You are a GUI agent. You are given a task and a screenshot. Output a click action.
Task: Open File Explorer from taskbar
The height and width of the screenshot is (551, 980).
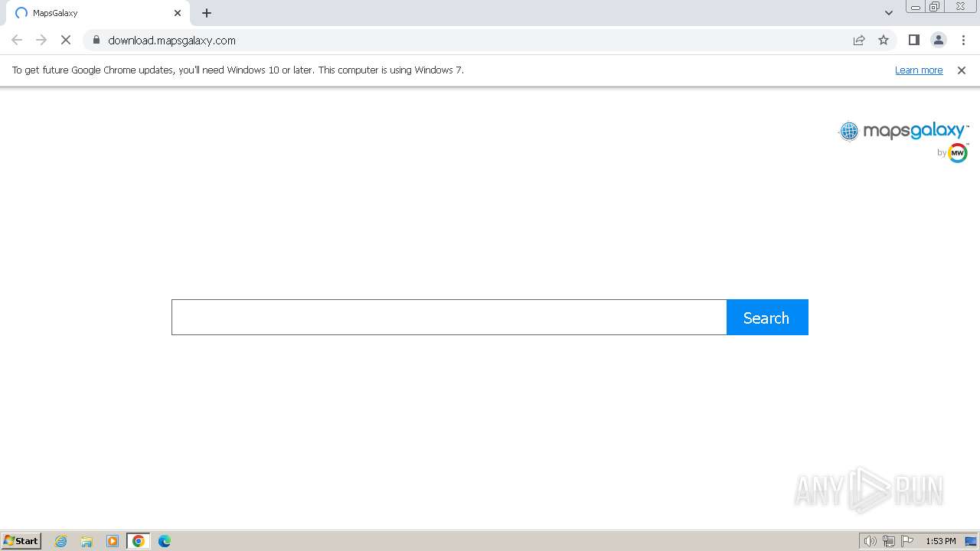(x=87, y=541)
